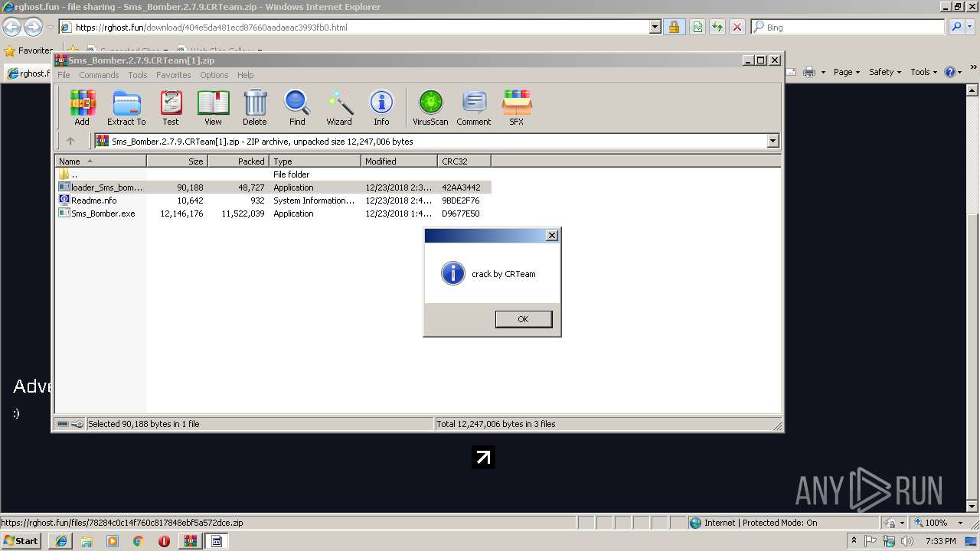980x551 pixels.
Task: Create SFX self-extracting archive
Action: click(517, 107)
